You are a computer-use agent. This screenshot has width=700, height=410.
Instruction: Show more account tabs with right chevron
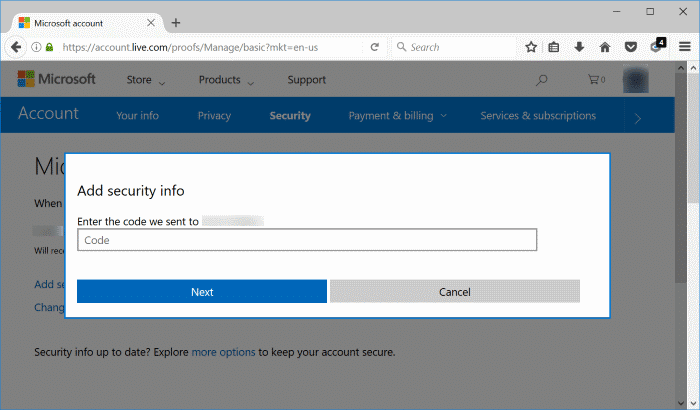[638, 118]
